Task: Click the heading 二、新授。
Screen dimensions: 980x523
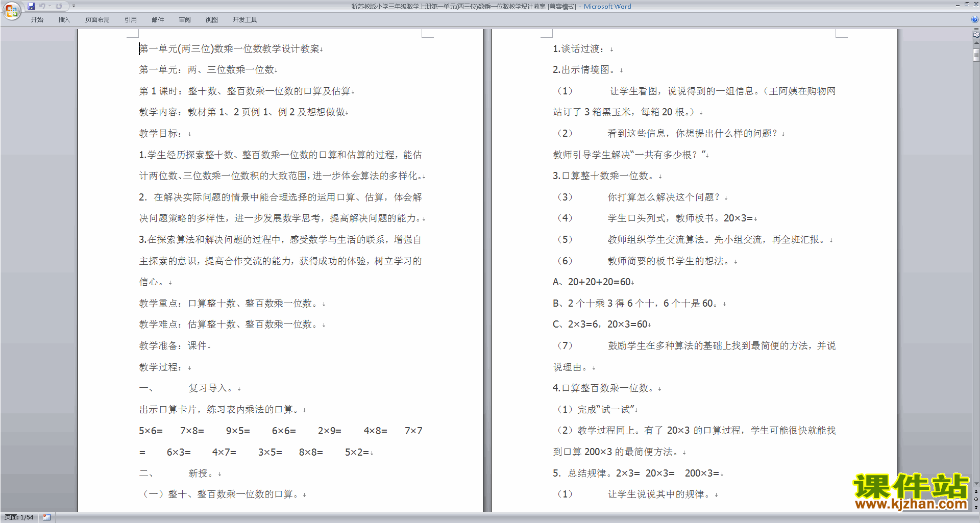Action: (177, 474)
